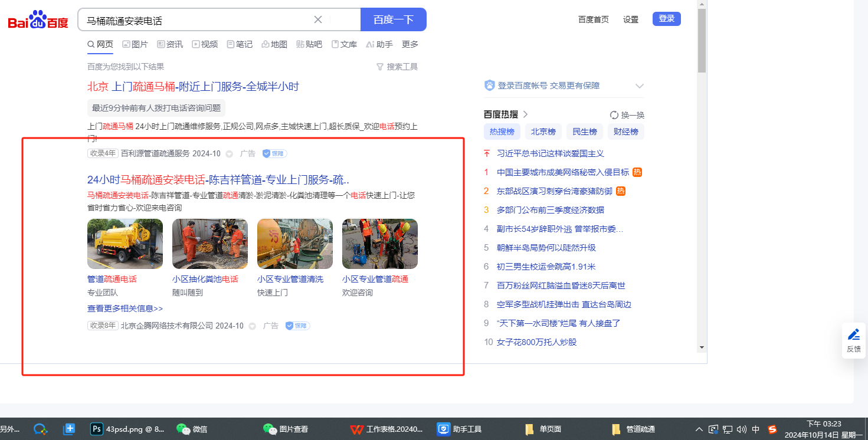Open 管道疏通 folder in taskbar
Image resolution: width=868 pixels, height=440 pixels.
coord(634,429)
